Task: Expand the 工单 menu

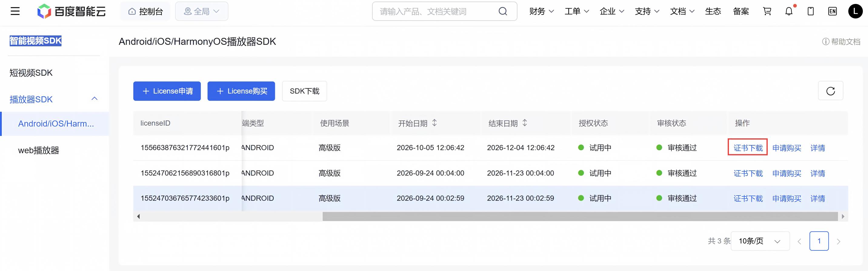Action: click(x=577, y=12)
